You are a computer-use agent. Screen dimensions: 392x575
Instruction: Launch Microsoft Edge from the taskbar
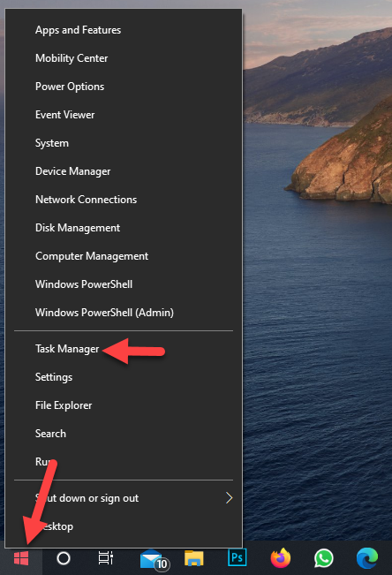click(367, 558)
